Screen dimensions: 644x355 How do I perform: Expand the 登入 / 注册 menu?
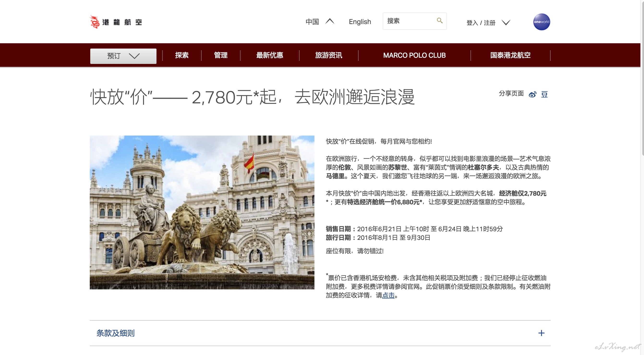click(x=488, y=23)
